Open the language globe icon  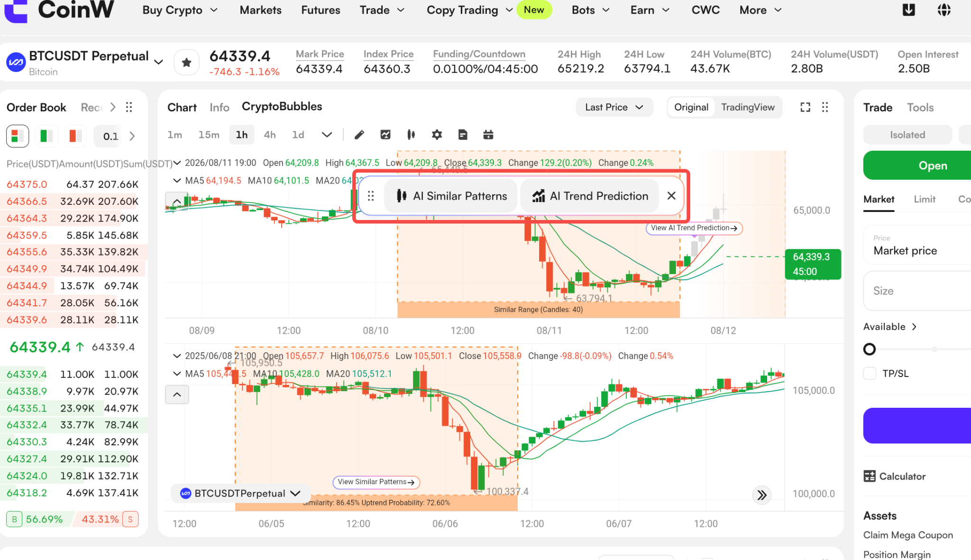coord(944,10)
